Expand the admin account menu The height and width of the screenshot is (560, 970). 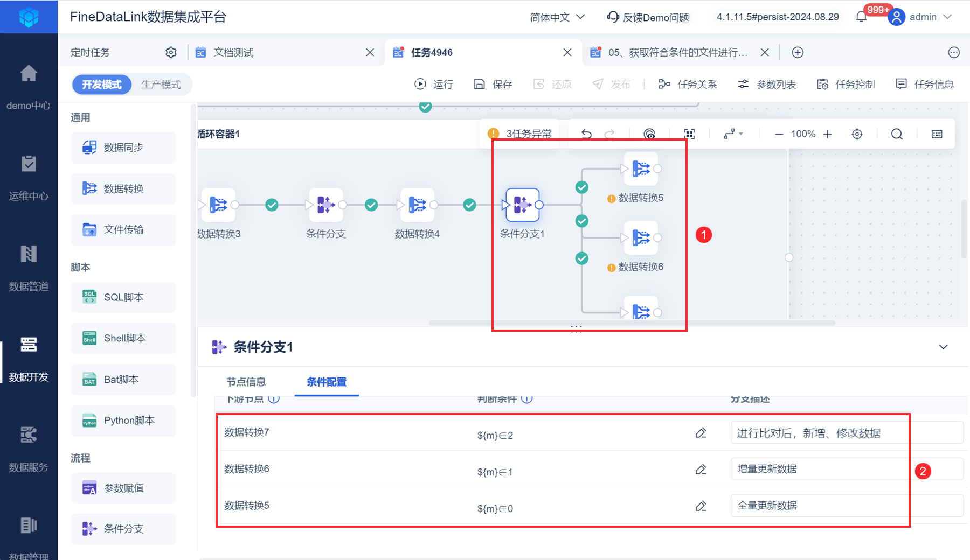[947, 17]
